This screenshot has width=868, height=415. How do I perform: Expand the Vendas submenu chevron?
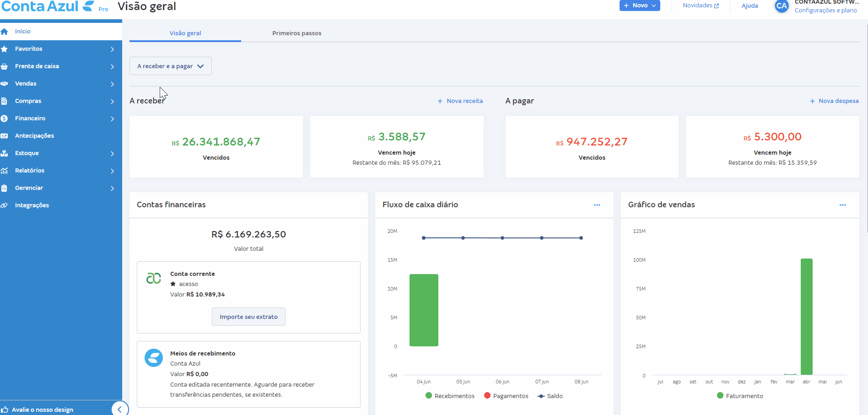click(112, 84)
